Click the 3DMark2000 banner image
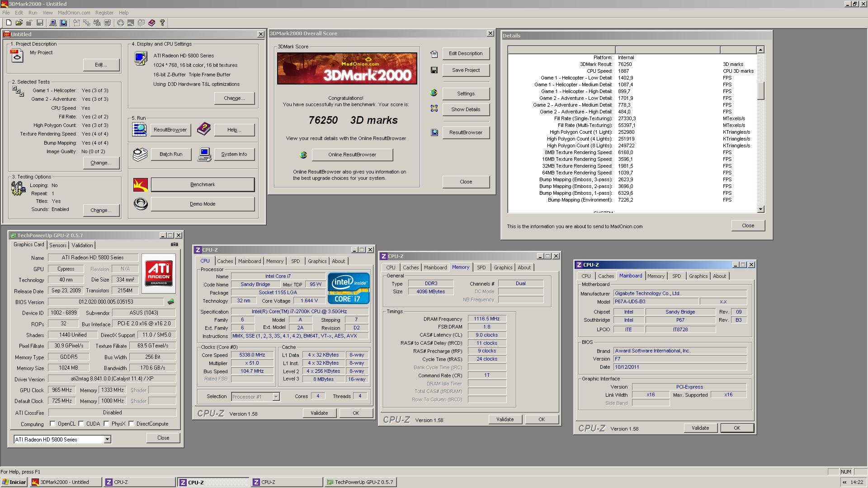 click(347, 68)
